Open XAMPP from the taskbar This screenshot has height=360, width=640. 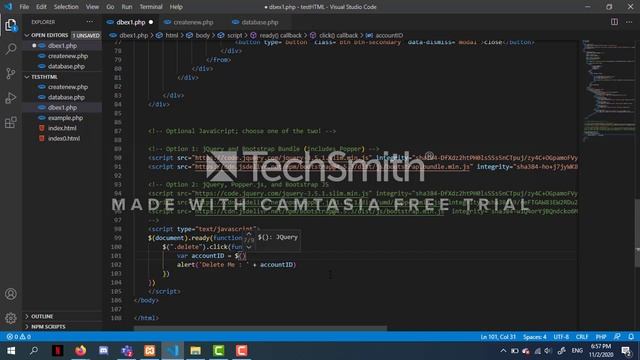pos(150,351)
